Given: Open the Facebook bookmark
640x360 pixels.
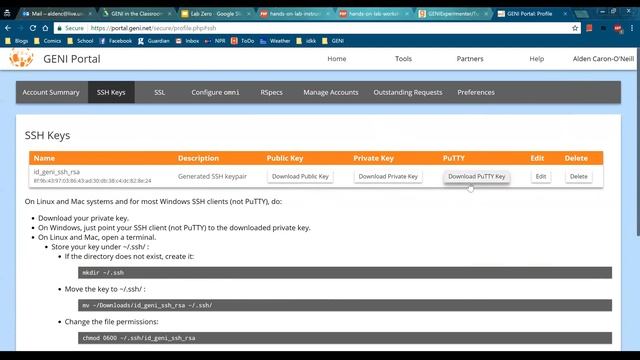Looking at the screenshot, I should pos(116,41).
